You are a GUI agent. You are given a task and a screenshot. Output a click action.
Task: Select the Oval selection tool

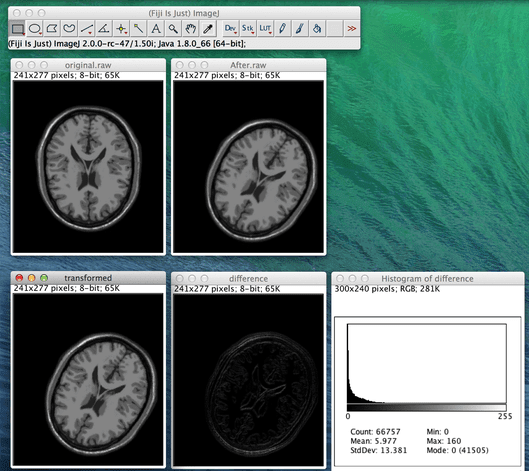pyautogui.click(x=35, y=29)
